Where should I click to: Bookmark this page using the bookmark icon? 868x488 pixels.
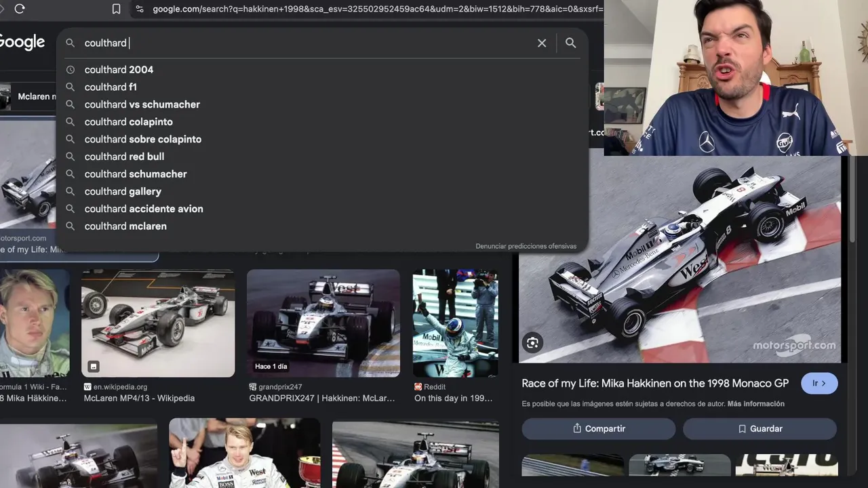tap(116, 9)
